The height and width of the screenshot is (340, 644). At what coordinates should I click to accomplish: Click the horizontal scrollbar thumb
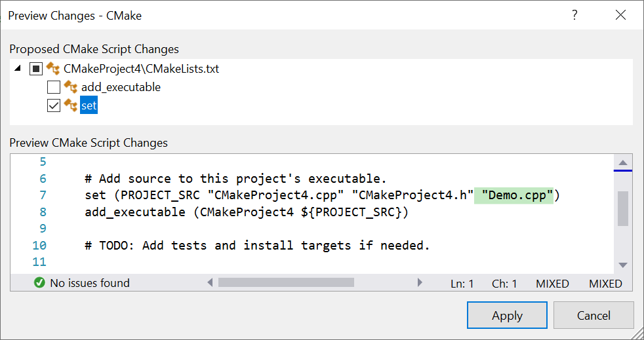pos(286,283)
